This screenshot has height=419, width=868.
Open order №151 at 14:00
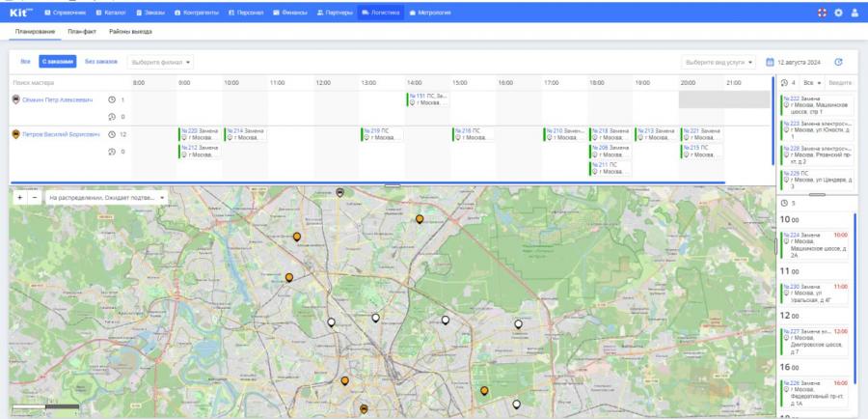[428, 99]
